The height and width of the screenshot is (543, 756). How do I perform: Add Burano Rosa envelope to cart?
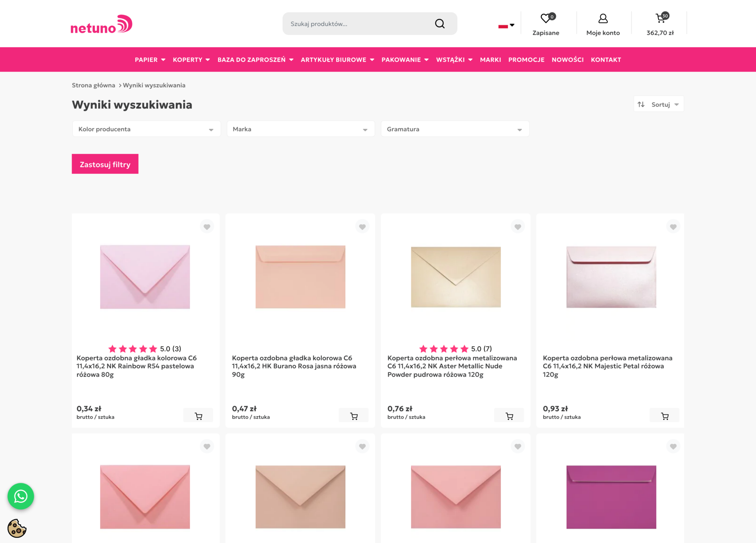point(354,416)
